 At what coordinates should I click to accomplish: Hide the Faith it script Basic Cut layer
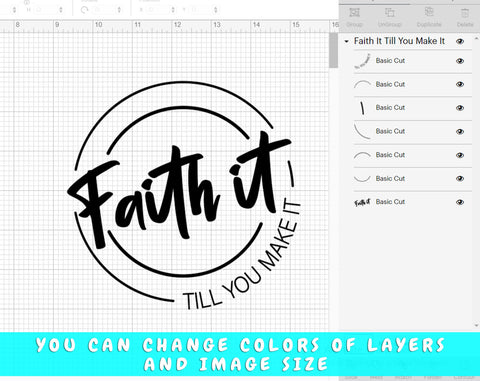(x=460, y=202)
